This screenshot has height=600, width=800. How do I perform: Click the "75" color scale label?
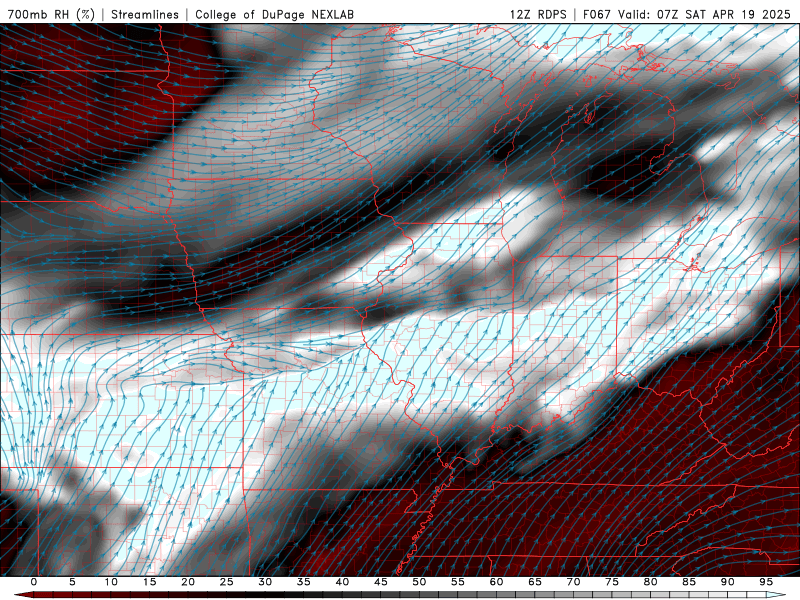pyautogui.click(x=612, y=582)
